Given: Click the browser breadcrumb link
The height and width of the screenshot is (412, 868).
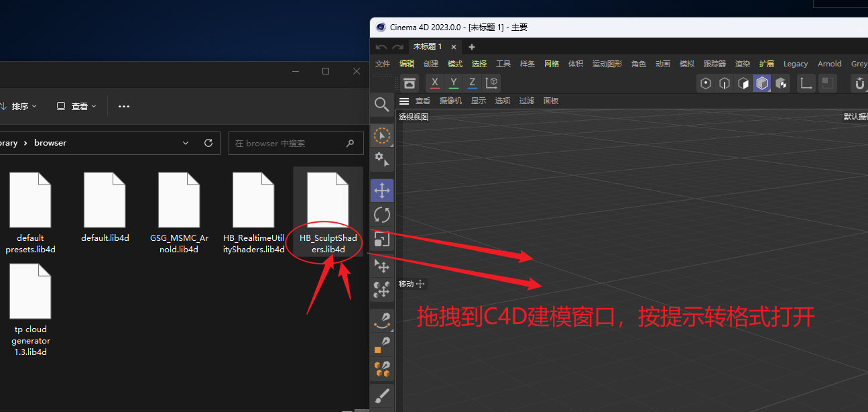Looking at the screenshot, I should coord(50,142).
